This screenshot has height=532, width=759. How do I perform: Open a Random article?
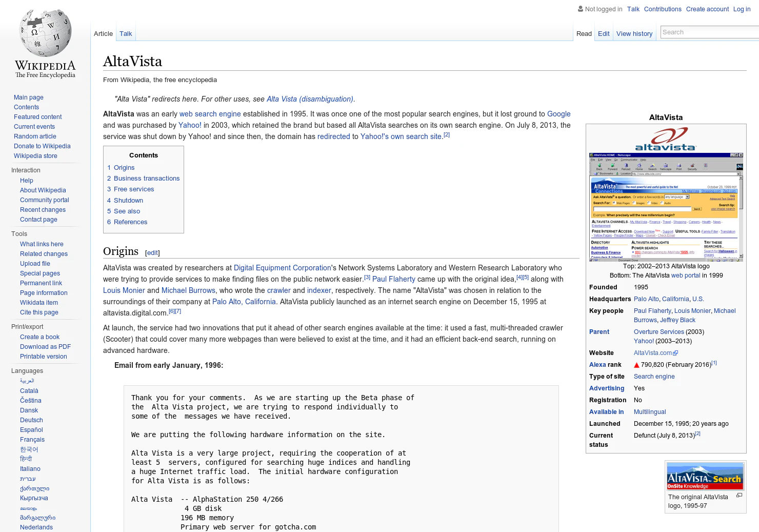[35, 136]
